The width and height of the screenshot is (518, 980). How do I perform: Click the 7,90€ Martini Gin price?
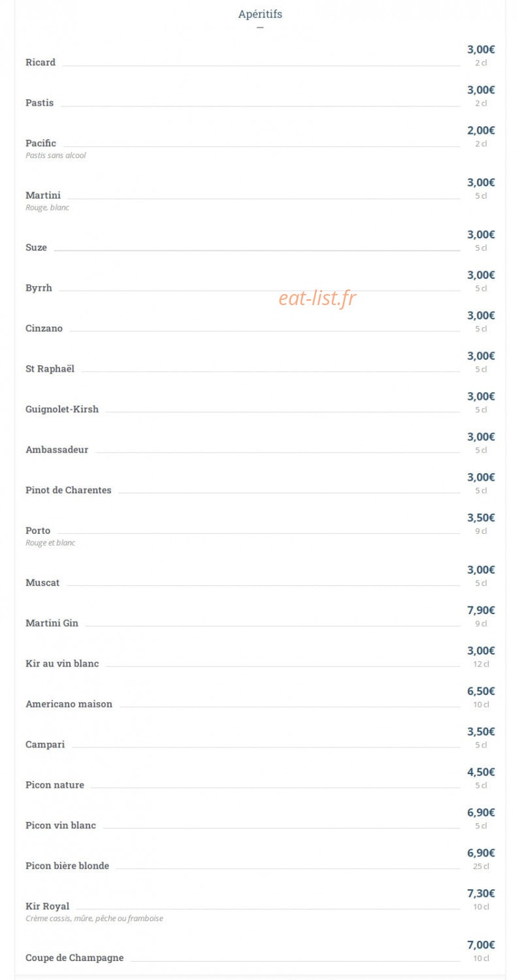(x=481, y=610)
